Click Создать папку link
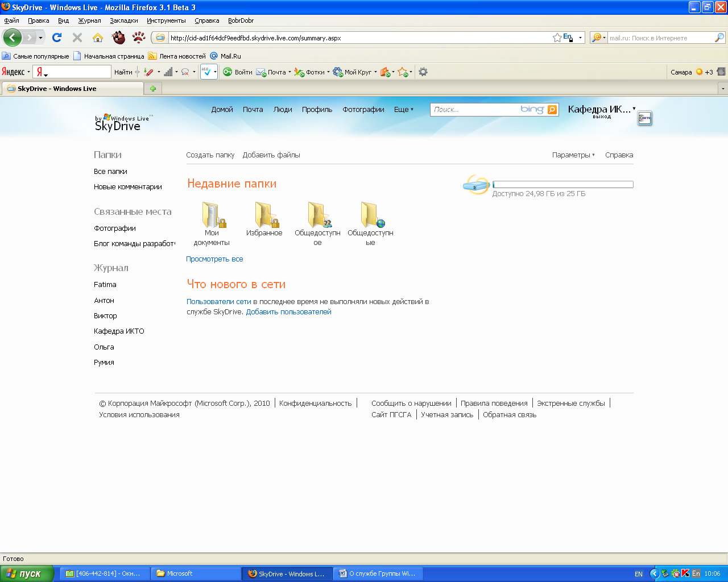Screen dimensions: 728x582 (210, 155)
